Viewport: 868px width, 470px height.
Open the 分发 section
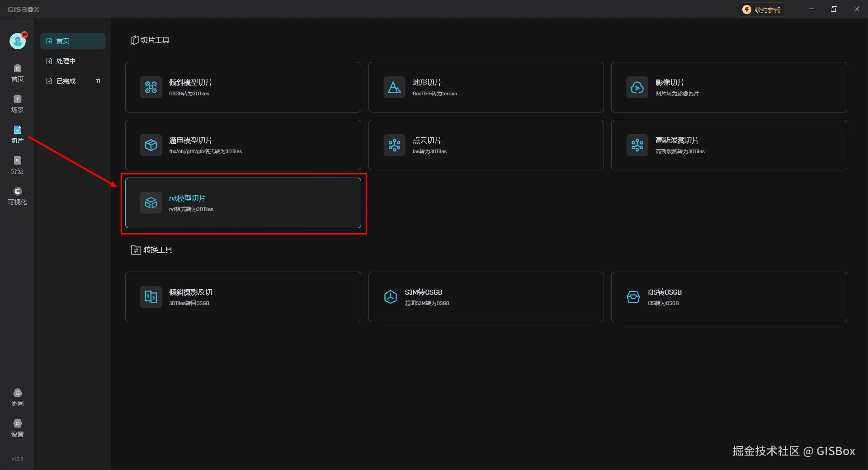(17, 165)
